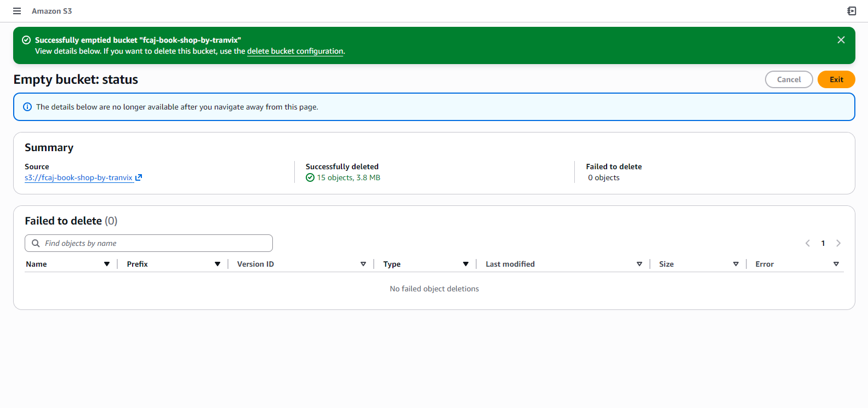Open the s3://fcaj-book-shop-by-tranvix source link

click(78, 177)
